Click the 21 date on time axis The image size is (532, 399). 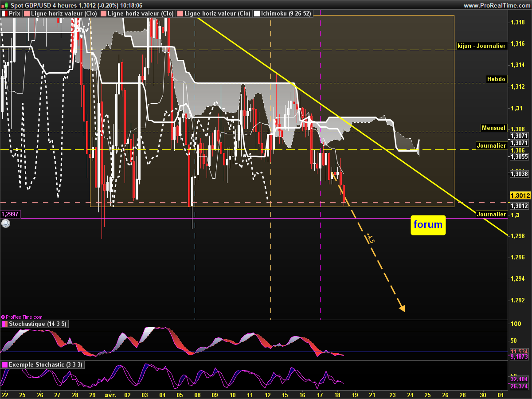372,394
